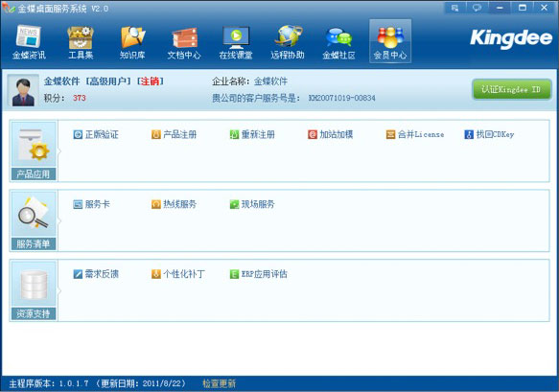Click the user avatar picture
This screenshot has height=392, width=559.
(x=23, y=91)
